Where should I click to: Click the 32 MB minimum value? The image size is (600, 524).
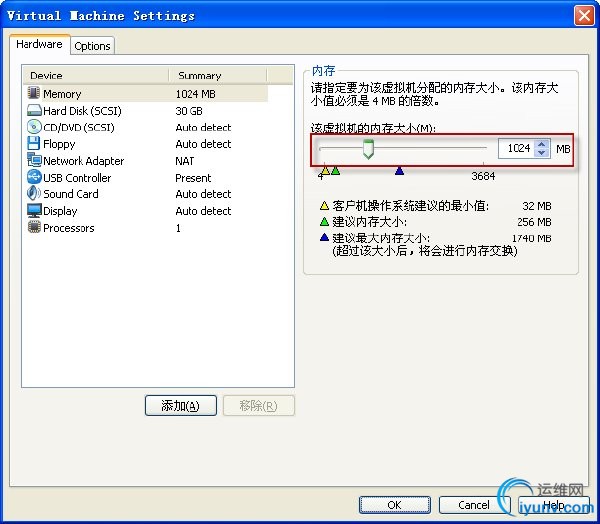click(x=536, y=206)
